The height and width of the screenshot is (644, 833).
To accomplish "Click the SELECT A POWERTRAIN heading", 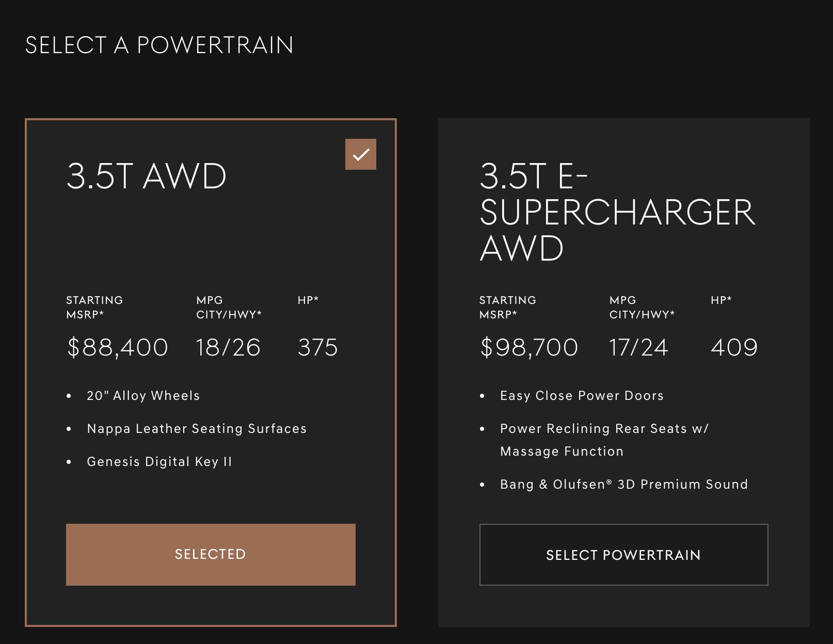I will (159, 45).
